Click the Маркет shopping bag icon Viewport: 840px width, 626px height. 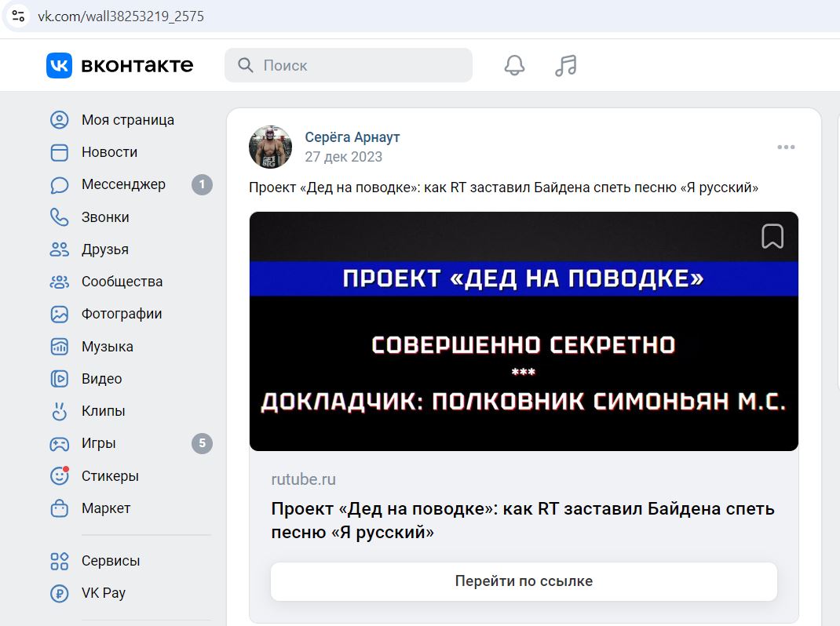click(60, 508)
